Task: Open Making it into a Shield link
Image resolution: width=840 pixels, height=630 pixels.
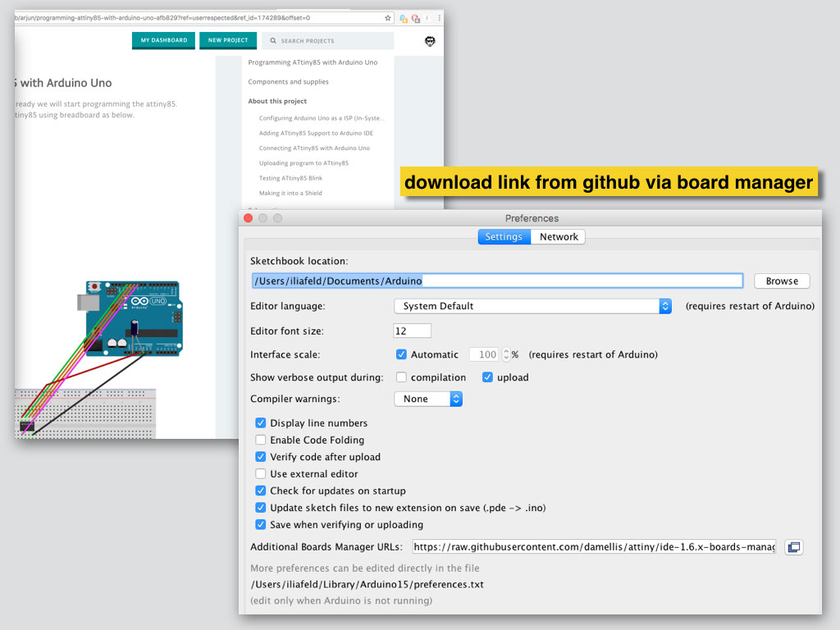Action: coord(290,194)
